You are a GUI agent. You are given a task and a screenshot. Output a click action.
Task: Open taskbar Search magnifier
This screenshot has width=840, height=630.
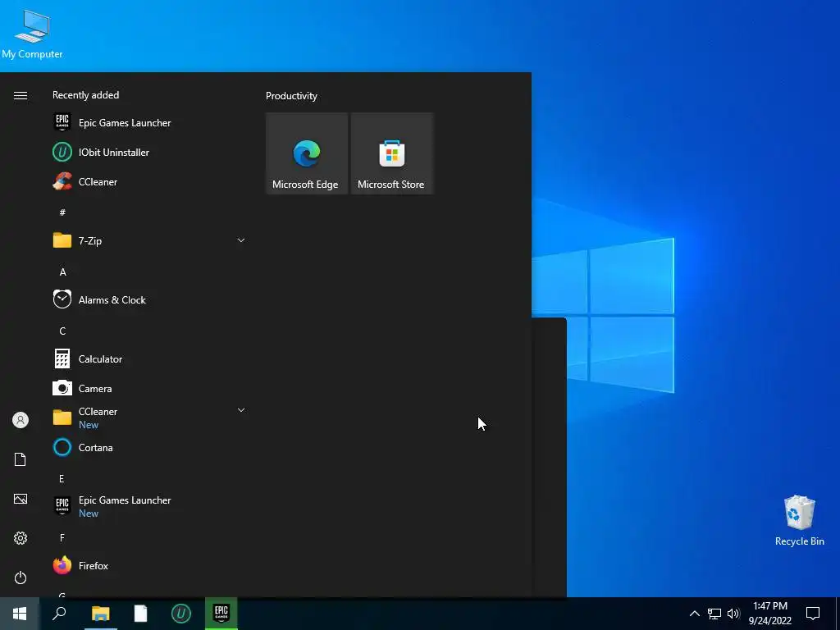point(59,614)
